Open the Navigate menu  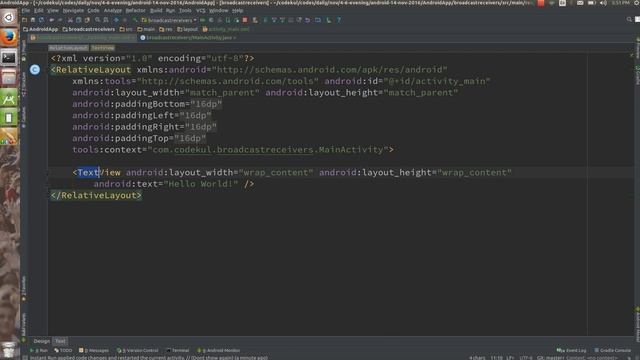pyautogui.click(x=73, y=11)
